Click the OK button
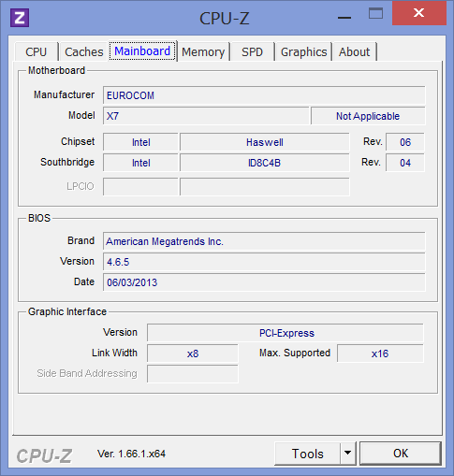454x476 pixels. tap(401, 454)
